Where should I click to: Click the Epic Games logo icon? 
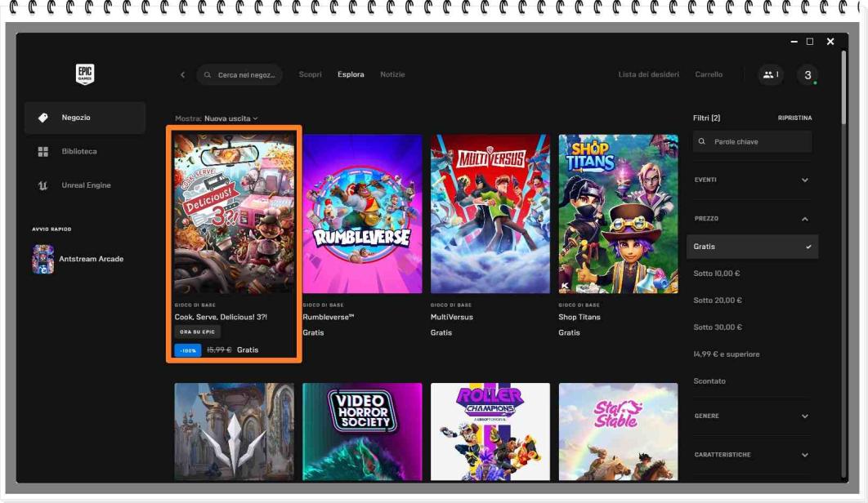pos(85,74)
